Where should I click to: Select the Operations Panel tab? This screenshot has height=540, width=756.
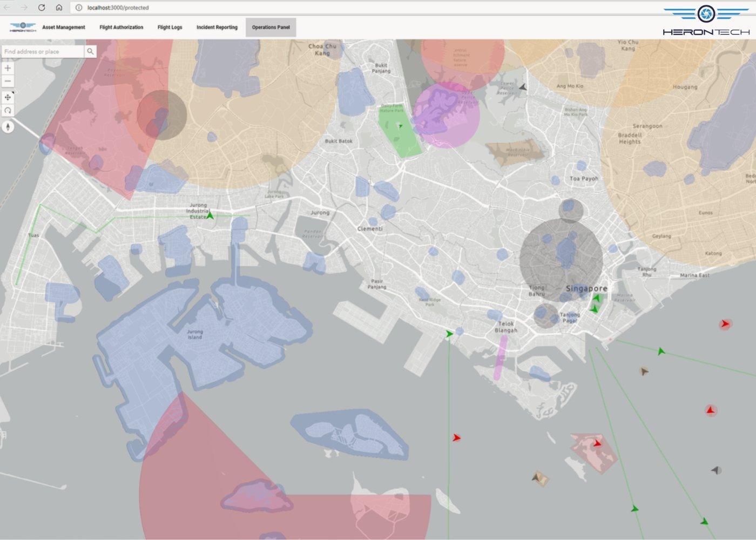coord(271,27)
